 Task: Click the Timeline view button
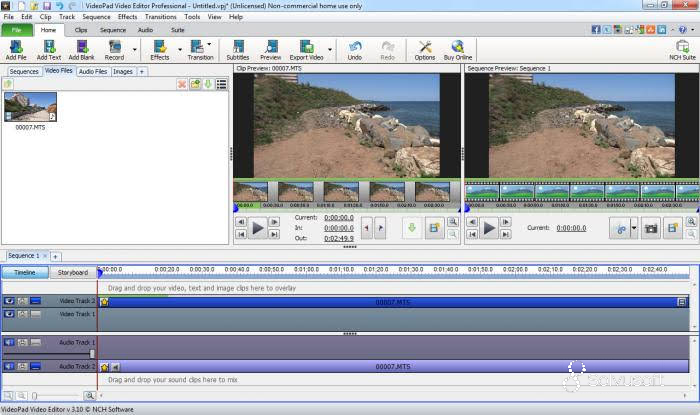[x=25, y=272]
